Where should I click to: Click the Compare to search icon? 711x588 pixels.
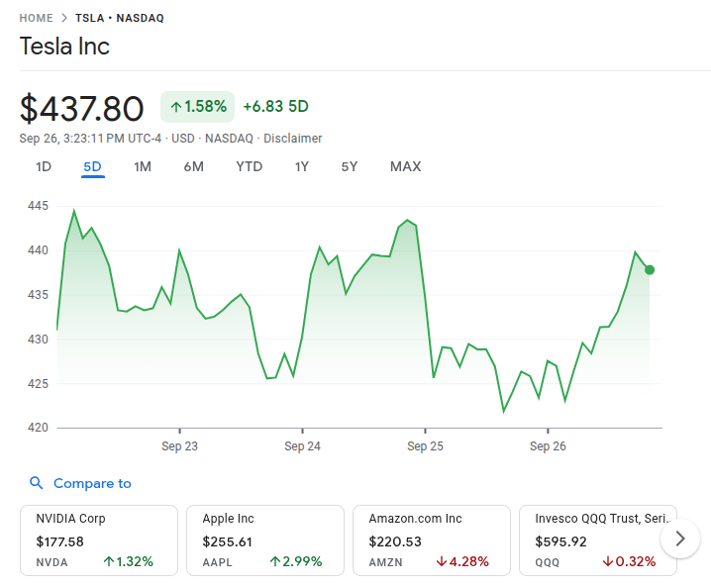37,483
